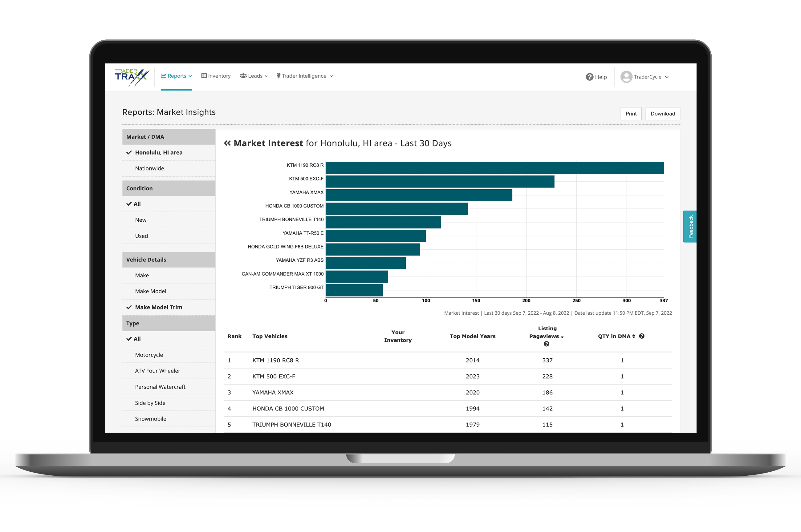Screen dimensions: 801x532
Task: Click the TraderTraxx logo
Action: (132, 77)
